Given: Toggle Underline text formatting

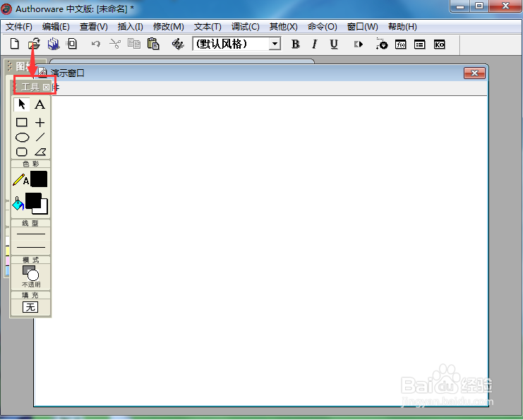Looking at the screenshot, I should click(x=334, y=44).
